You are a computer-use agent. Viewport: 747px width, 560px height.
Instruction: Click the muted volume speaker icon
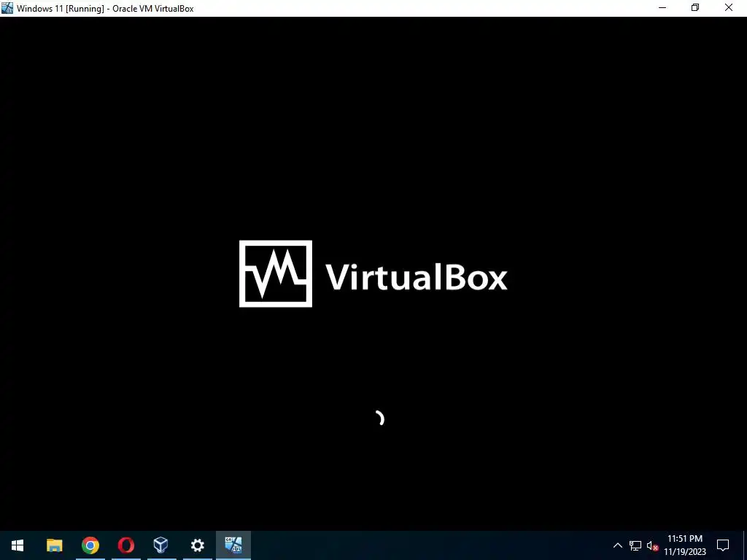[x=652, y=545]
